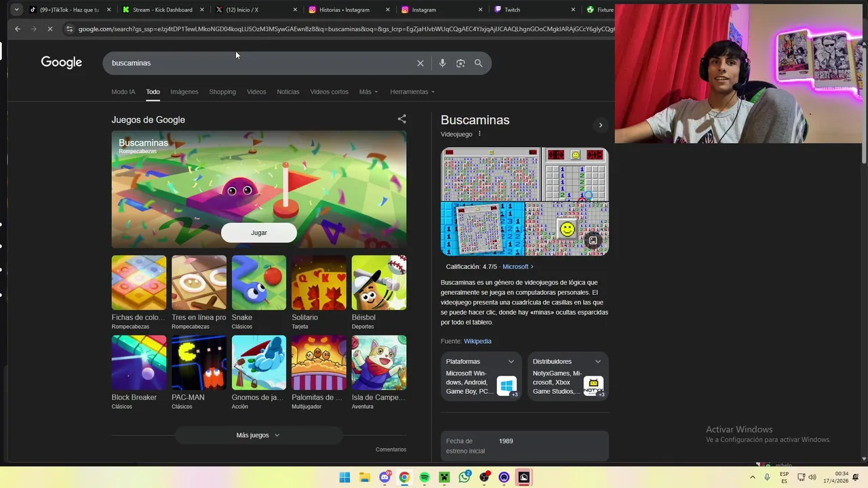Viewport: 868px width, 488px height.
Task: Select the Imágenes search tab
Action: coord(184,91)
